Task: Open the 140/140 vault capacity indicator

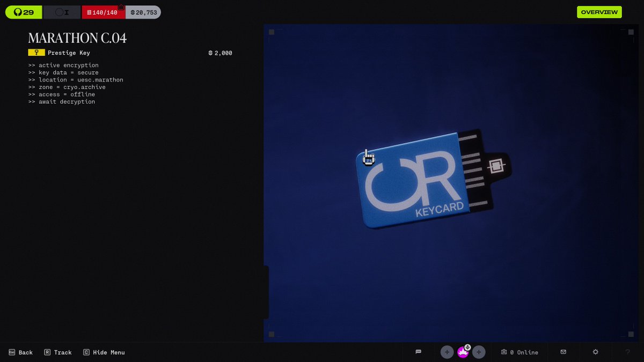Action: click(103, 12)
